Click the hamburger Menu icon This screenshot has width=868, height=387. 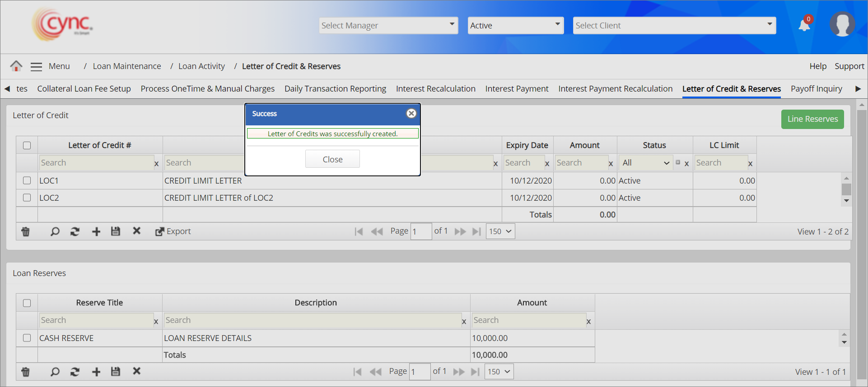tap(36, 67)
